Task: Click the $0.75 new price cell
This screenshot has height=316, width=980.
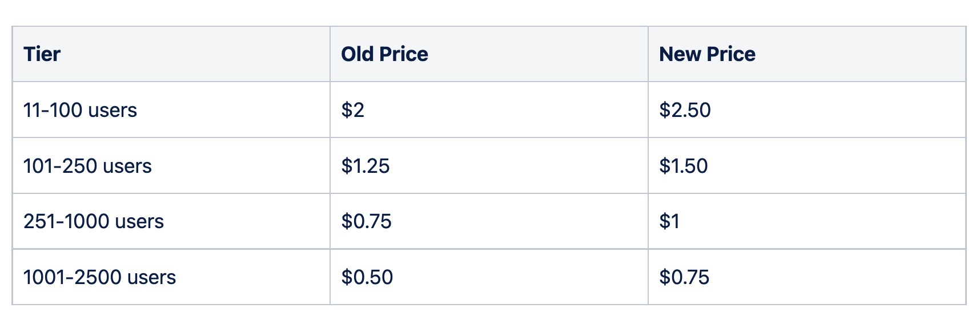Action: coord(807,277)
